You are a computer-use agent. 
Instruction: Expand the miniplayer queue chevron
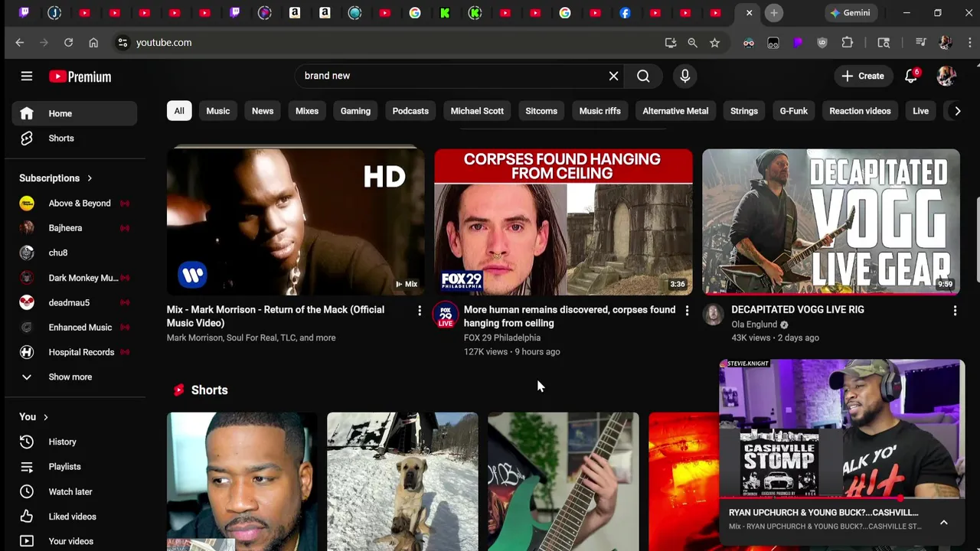[x=944, y=522]
